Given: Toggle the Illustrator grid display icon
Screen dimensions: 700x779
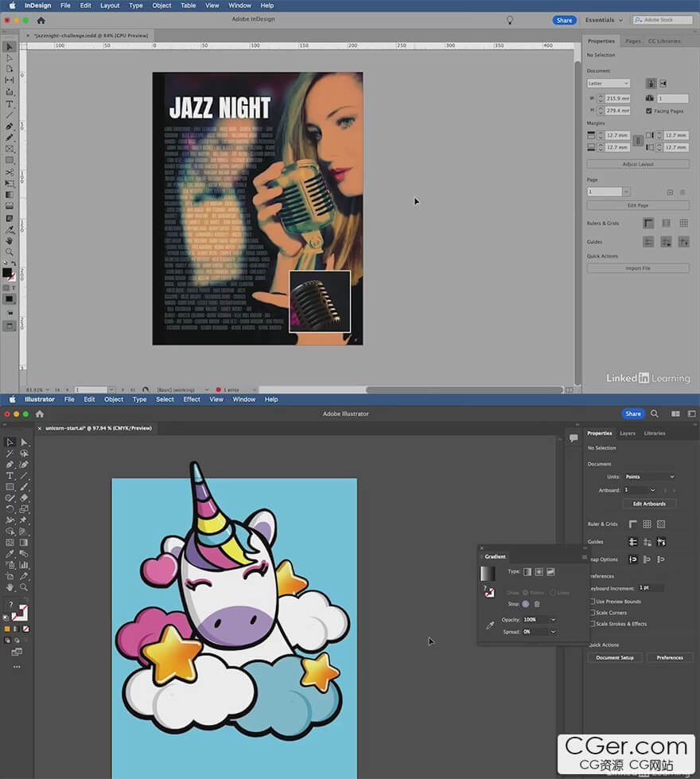Looking at the screenshot, I should [x=647, y=524].
